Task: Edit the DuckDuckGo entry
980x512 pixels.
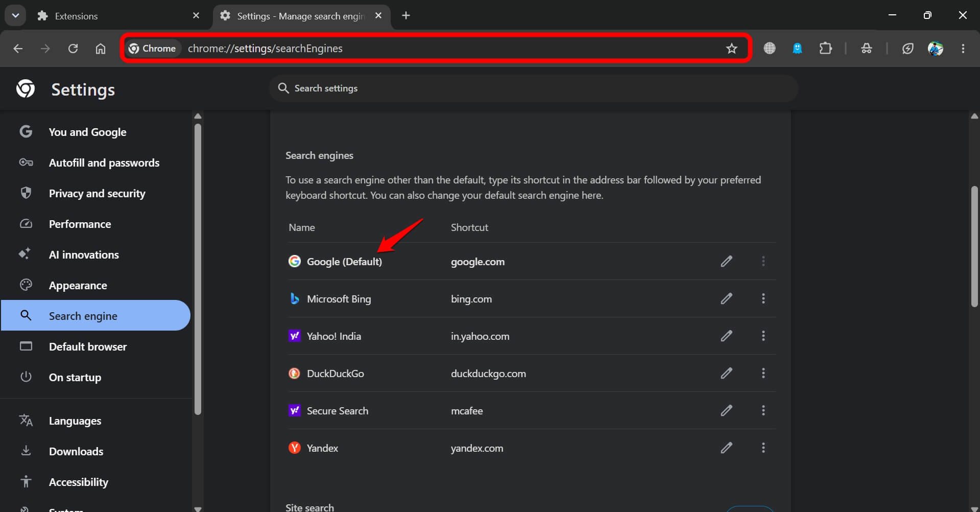Action: 727,374
